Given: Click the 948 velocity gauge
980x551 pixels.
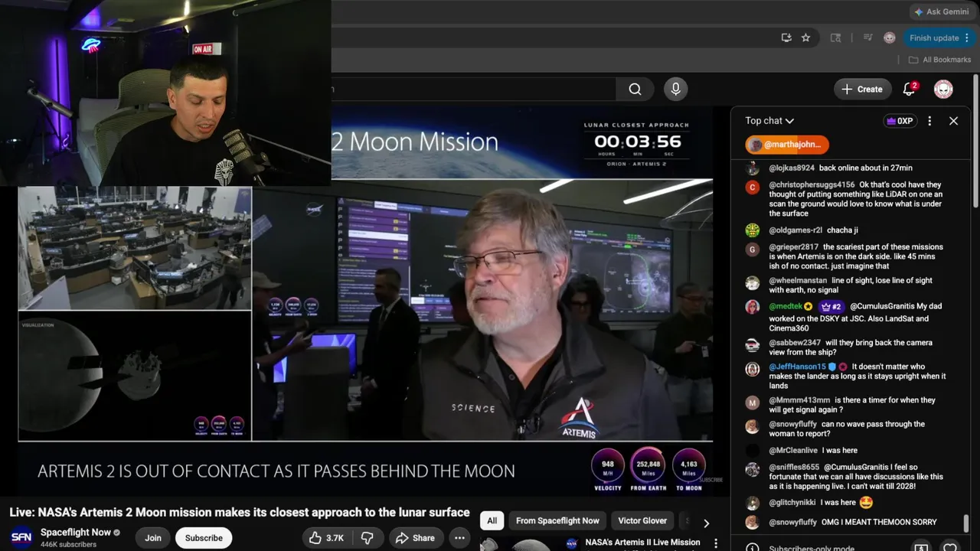Looking at the screenshot, I should click(607, 470).
